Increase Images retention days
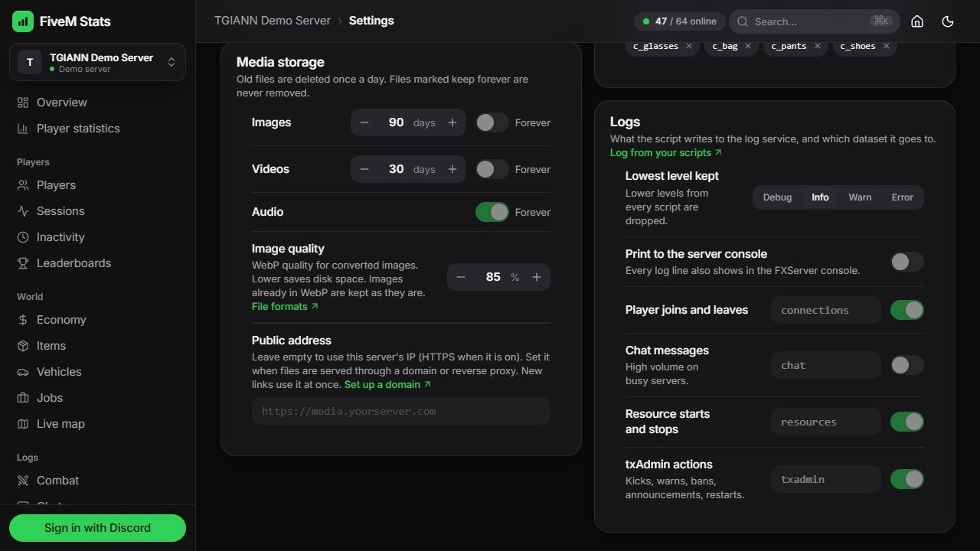980x551 pixels. [452, 122]
